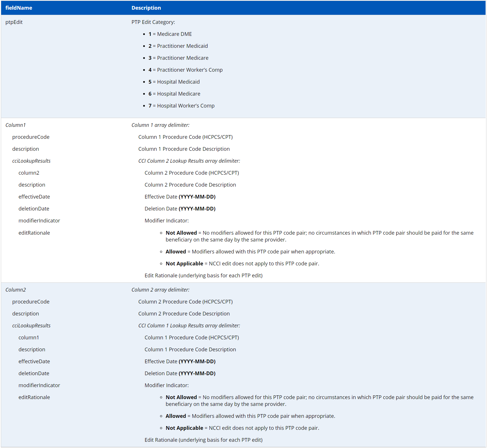
Task: Select the ptpEdit field name
Action: point(14,22)
